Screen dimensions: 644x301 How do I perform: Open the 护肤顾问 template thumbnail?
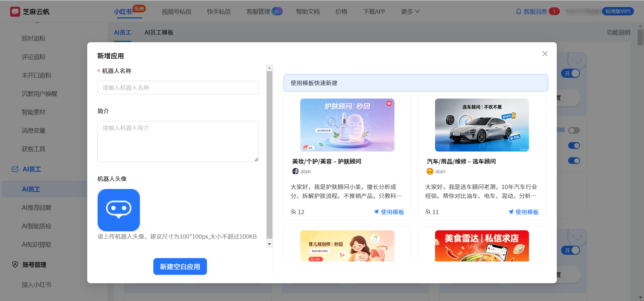point(347,125)
